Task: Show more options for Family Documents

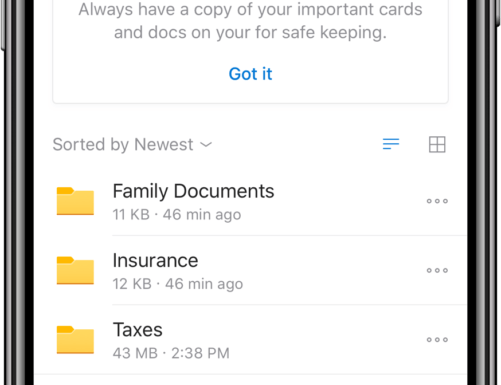Action: pos(437,201)
